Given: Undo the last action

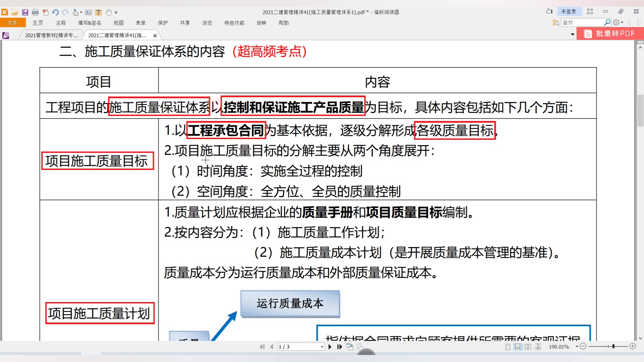Looking at the screenshot, I should (55, 12).
